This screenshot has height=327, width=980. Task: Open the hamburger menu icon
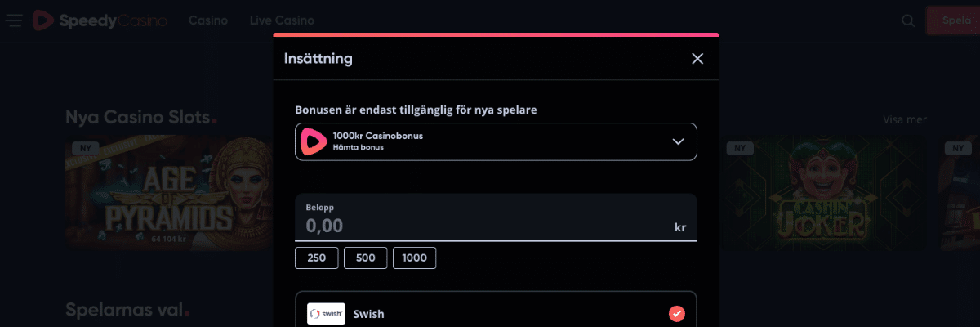pos(14,20)
